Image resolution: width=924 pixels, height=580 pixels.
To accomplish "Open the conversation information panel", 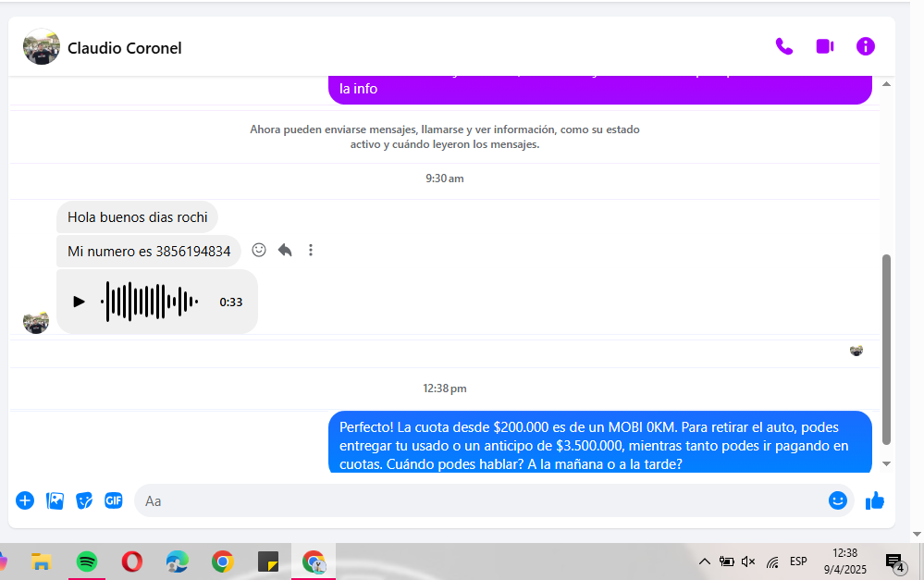I will click(x=865, y=47).
